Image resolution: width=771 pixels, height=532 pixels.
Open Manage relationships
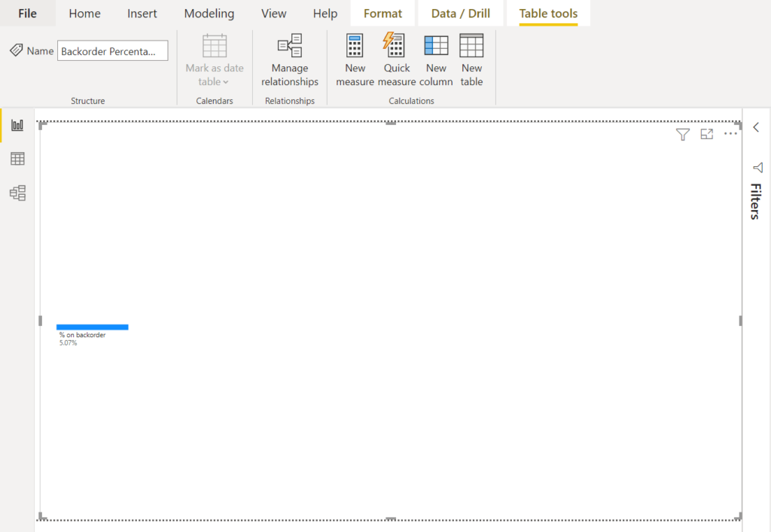coord(289,59)
